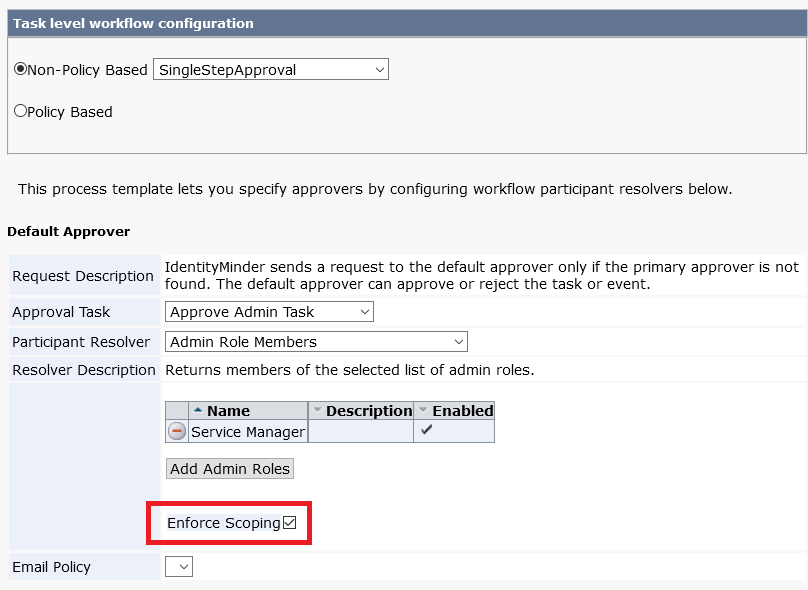This screenshot has height=590, width=808.
Task: Click the Default Approver heading
Action: [x=68, y=231]
